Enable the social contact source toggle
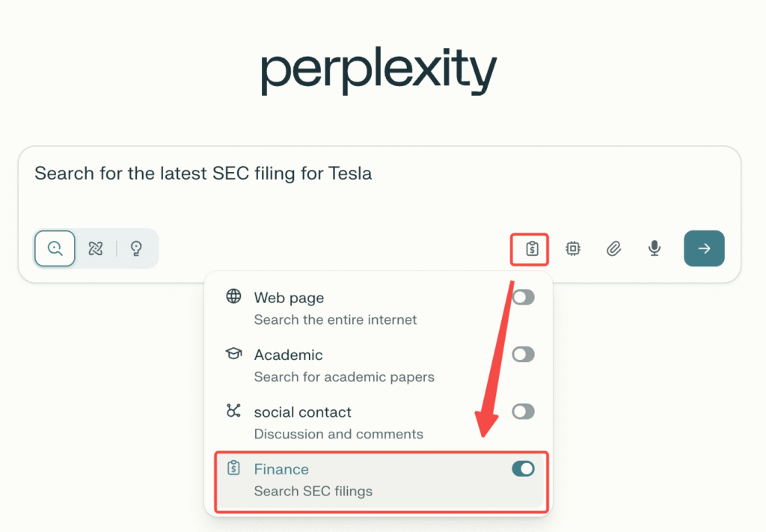The height and width of the screenshot is (532, 766). [523, 412]
